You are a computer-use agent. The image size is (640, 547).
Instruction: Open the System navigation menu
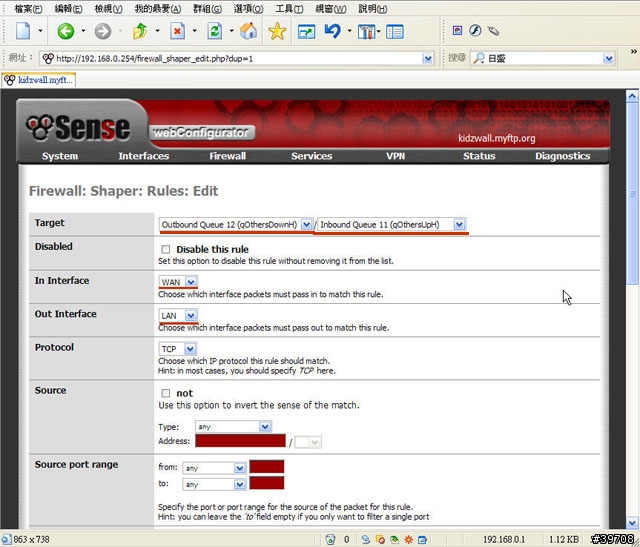tap(60, 156)
